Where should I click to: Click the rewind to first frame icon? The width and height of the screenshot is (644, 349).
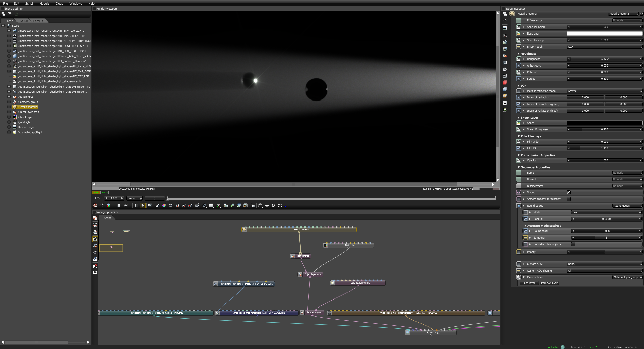coord(126,205)
